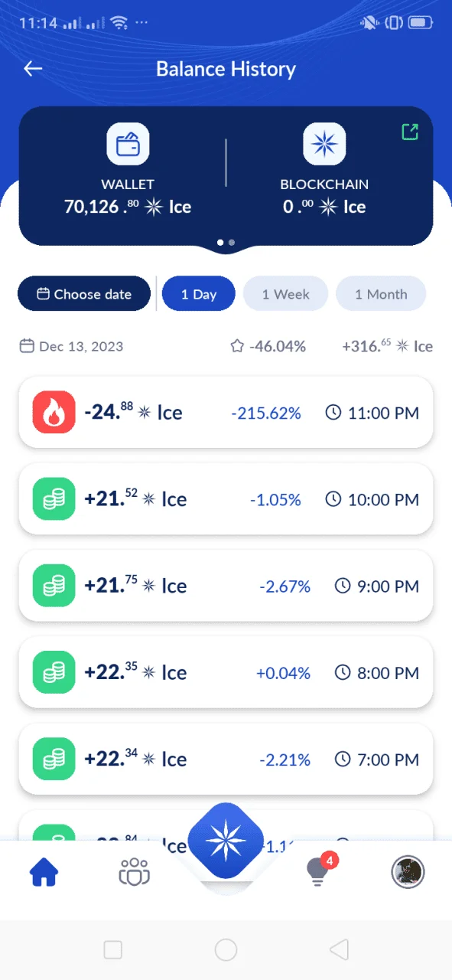Open the Team icon in bottom bar
This screenshot has height=980, width=452.
135,872
